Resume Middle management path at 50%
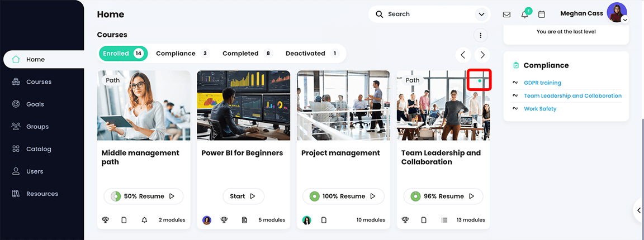Viewport: 644px width, 240px height. point(144,196)
